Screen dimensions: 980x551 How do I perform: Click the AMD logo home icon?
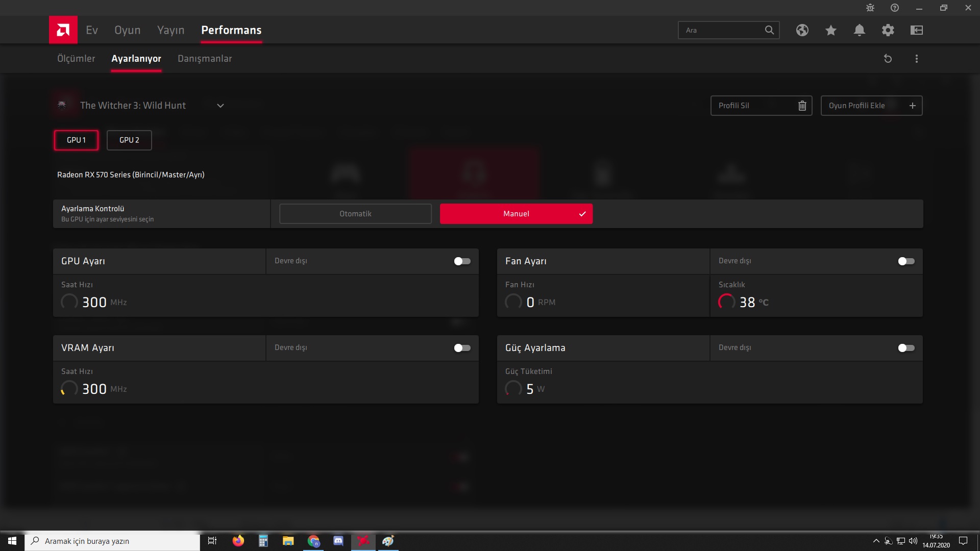pos(63,30)
